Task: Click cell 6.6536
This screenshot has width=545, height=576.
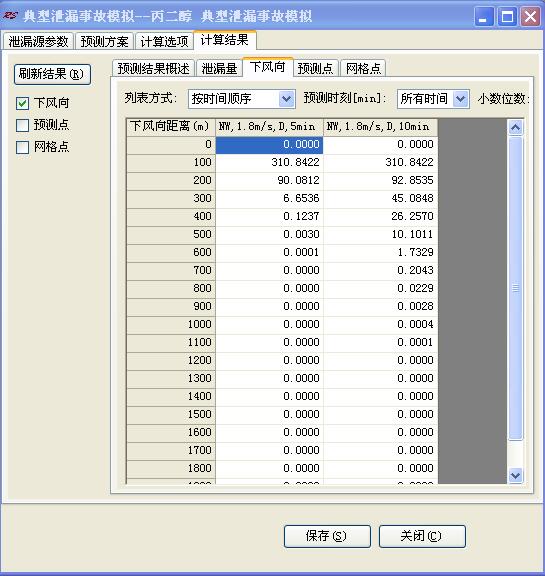Action: (269, 199)
